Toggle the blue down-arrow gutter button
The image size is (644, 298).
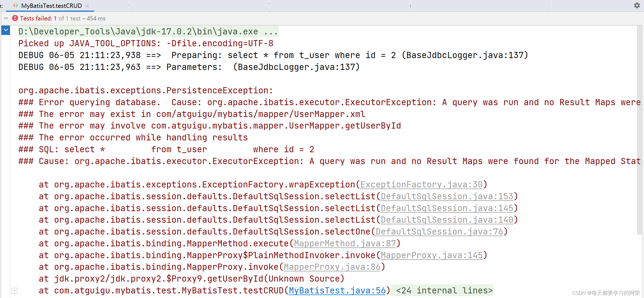[x=6, y=30]
